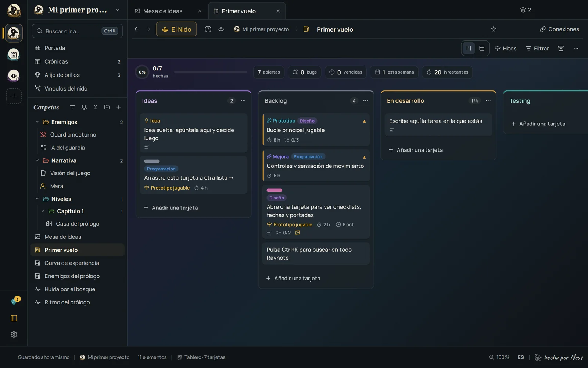Screen dimensions: 588x368
Task: Open project switcher dropdown chevron
Action: [x=118, y=10]
